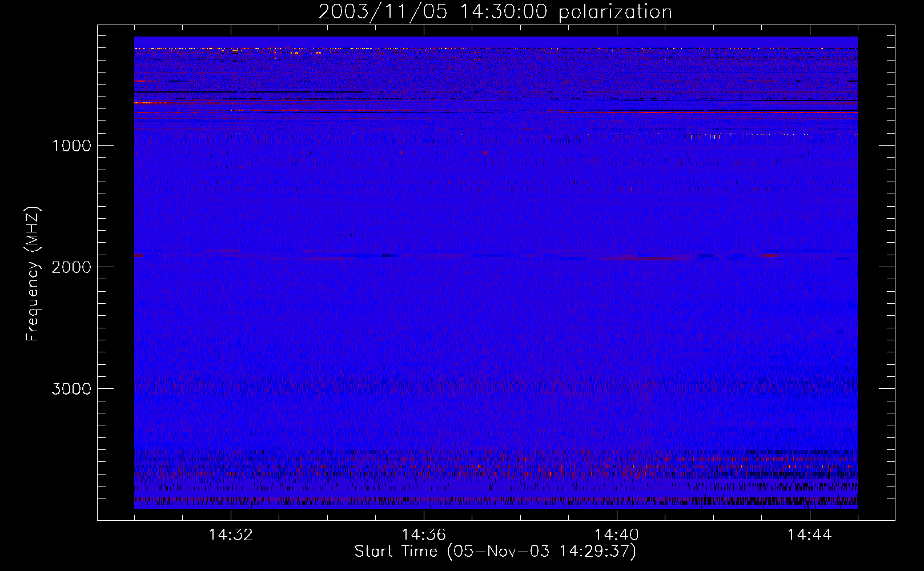
Task: Click the '14:36' time tick label
Action: (424, 535)
